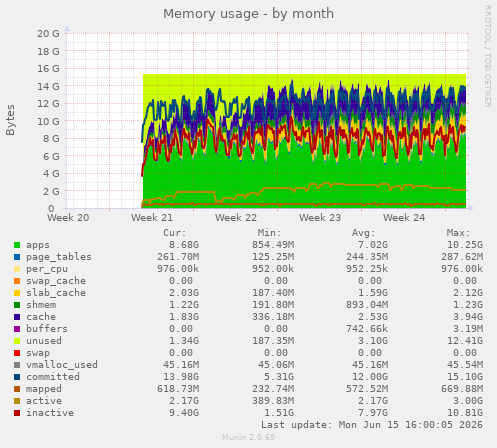The image size is (497, 448).
Task: Select the 'swap' legend label
Action: click(38, 353)
